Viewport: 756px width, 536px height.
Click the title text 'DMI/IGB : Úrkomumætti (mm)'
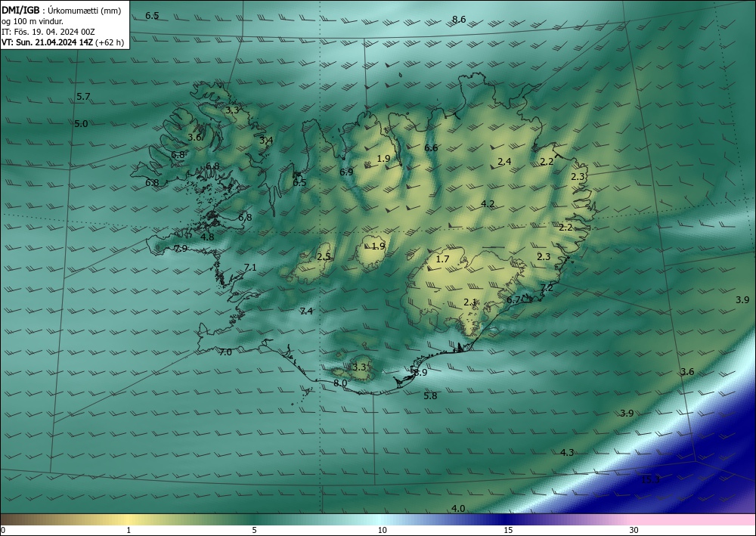coord(61,11)
